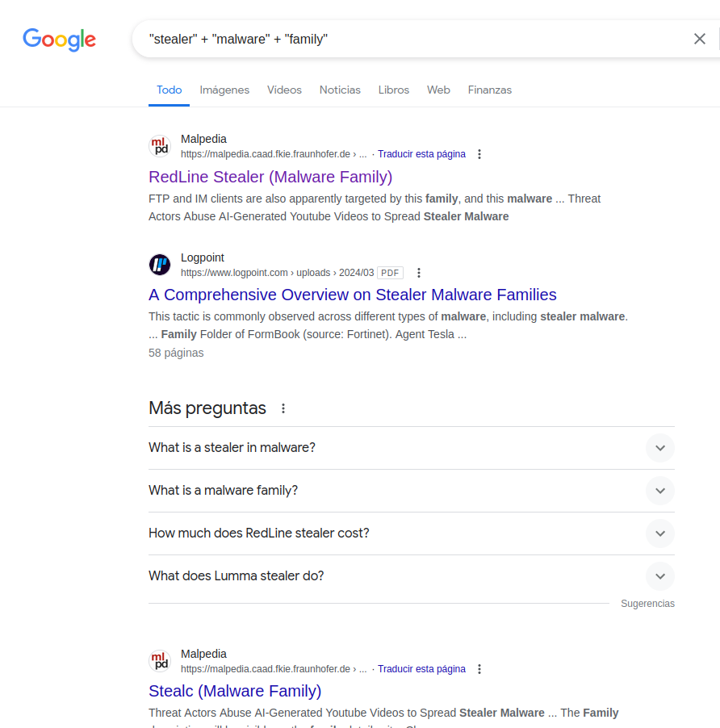Expand "How much does RedLine stealer cost?"
The image size is (720, 728).
[659, 533]
